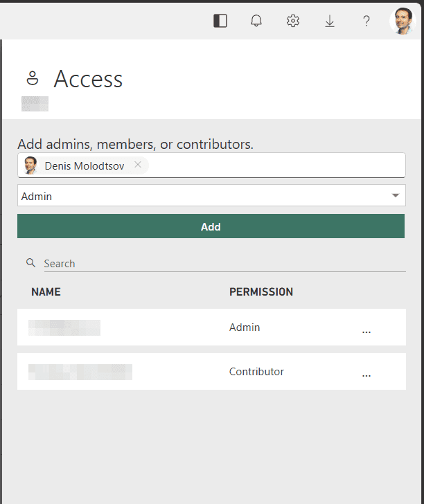Viewport: 424px width, 504px height.
Task: Click the Contributor permission cell
Action: [256, 372]
